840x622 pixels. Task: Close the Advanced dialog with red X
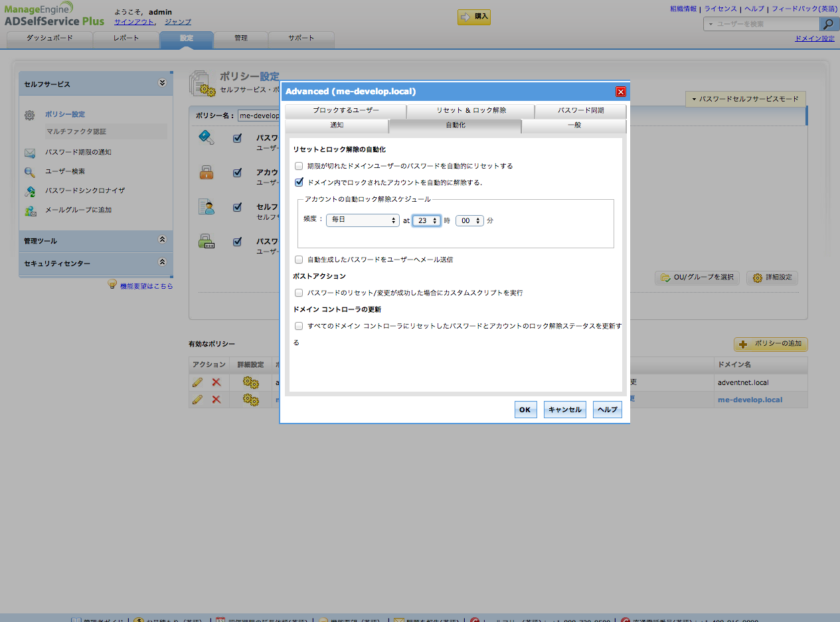(x=621, y=92)
